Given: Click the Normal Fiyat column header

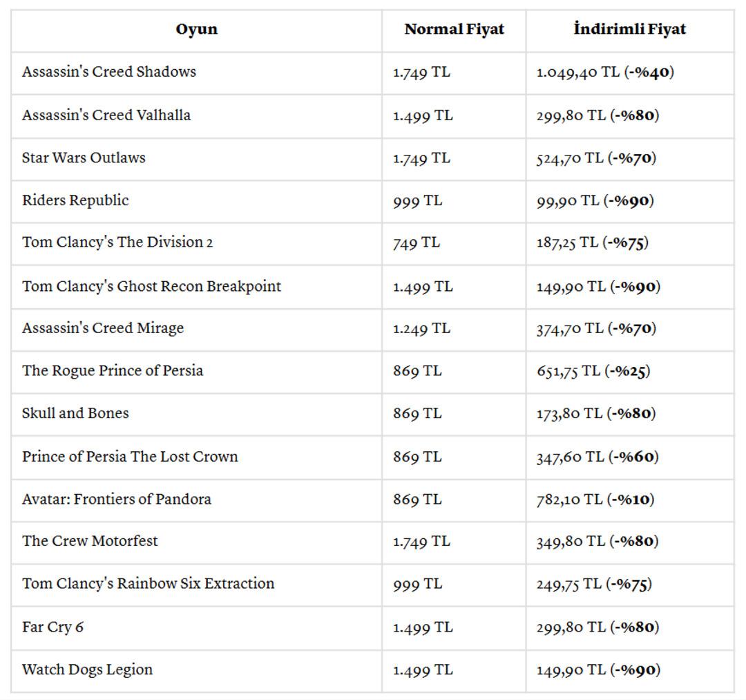Looking at the screenshot, I should coord(454,30).
